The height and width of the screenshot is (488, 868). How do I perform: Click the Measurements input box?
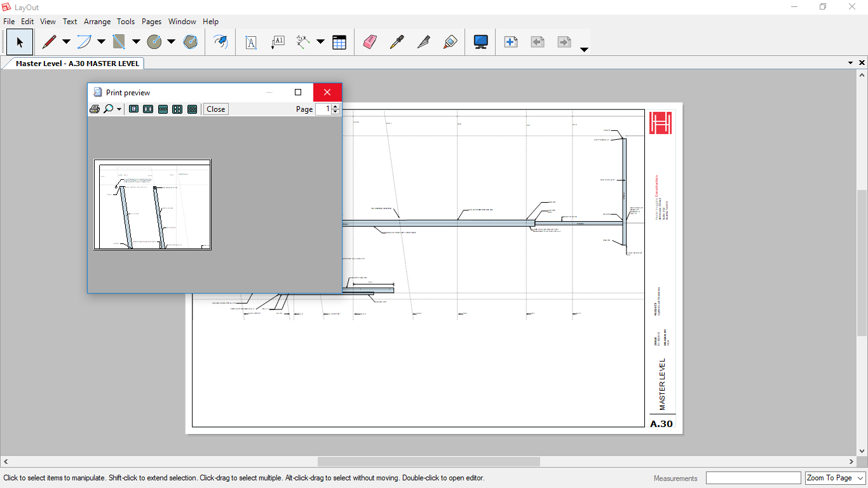pos(753,478)
